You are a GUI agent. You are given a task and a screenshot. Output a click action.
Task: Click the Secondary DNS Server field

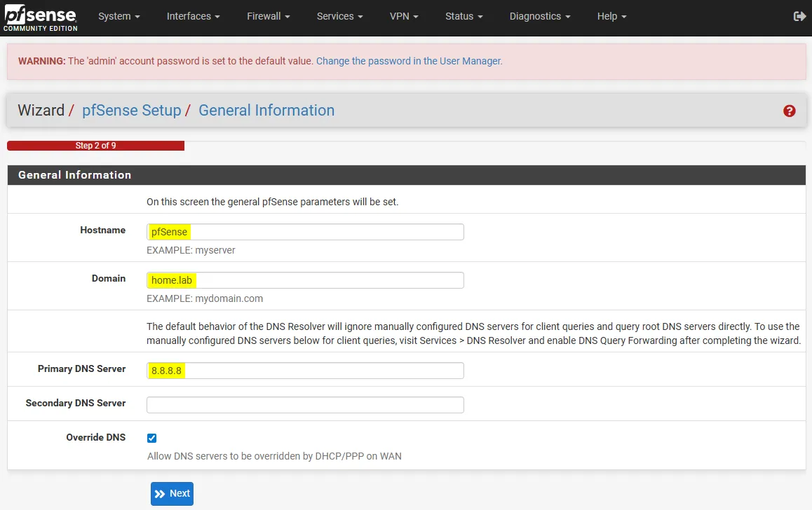[305, 404]
